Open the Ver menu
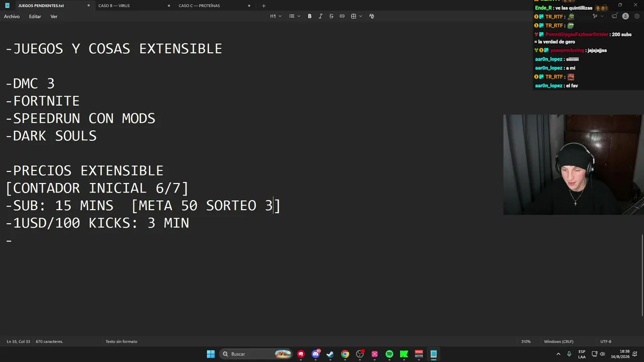The width and height of the screenshot is (644, 362). coord(54,17)
